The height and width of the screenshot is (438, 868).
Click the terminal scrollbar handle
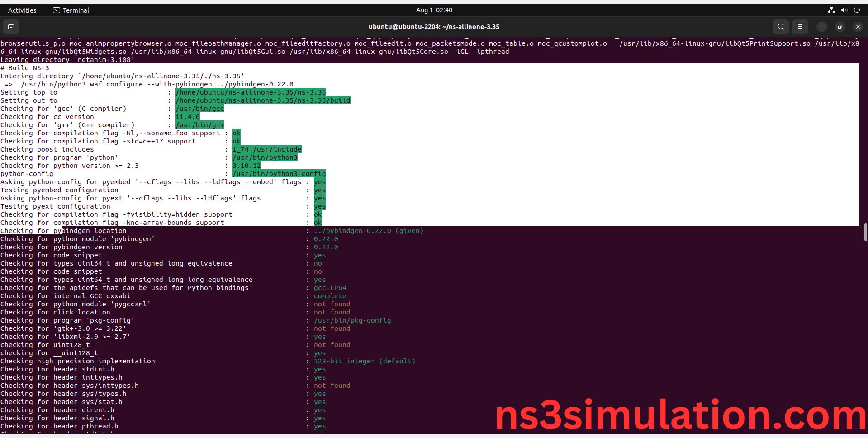pyautogui.click(x=865, y=232)
